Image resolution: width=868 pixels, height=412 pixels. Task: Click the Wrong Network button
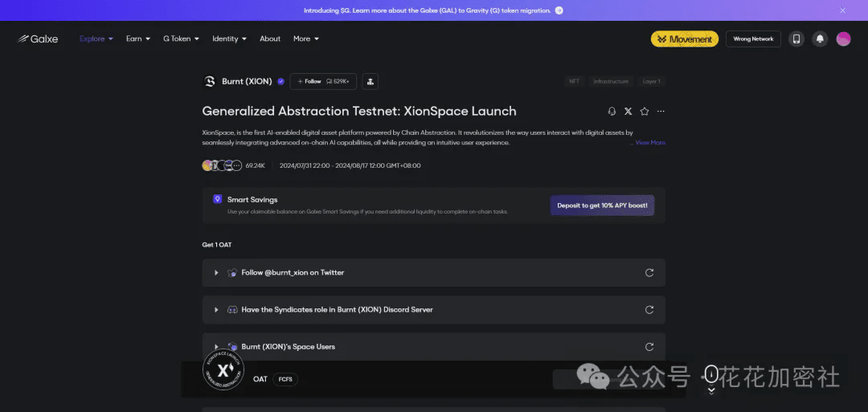pos(753,39)
